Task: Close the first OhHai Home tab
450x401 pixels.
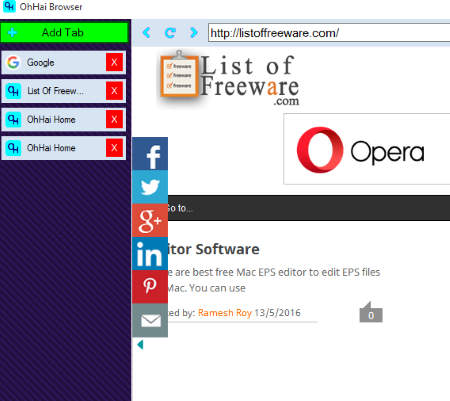Action: pos(114,119)
